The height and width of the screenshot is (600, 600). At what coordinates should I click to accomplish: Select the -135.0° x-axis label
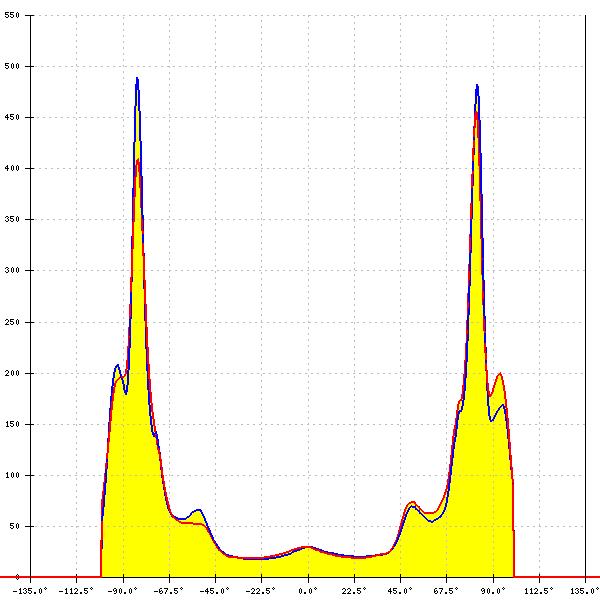30,591
